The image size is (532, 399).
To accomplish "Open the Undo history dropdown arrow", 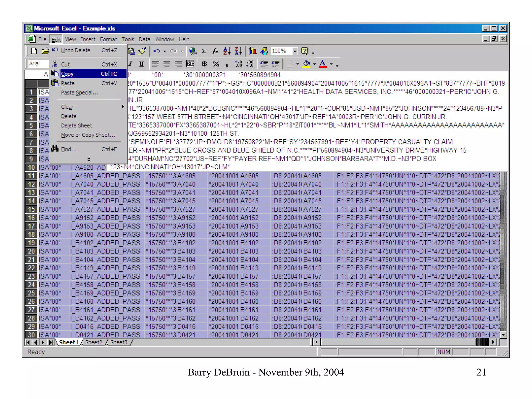I will tap(164, 51).
